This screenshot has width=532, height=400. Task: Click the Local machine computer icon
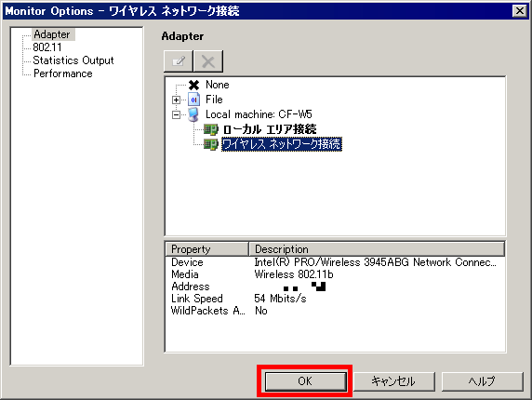coord(193,114)
